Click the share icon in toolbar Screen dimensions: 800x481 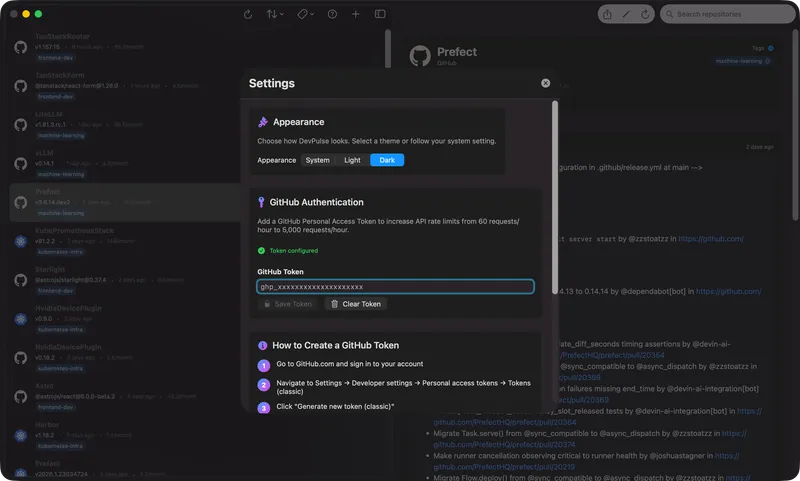(x=608, y=14)
